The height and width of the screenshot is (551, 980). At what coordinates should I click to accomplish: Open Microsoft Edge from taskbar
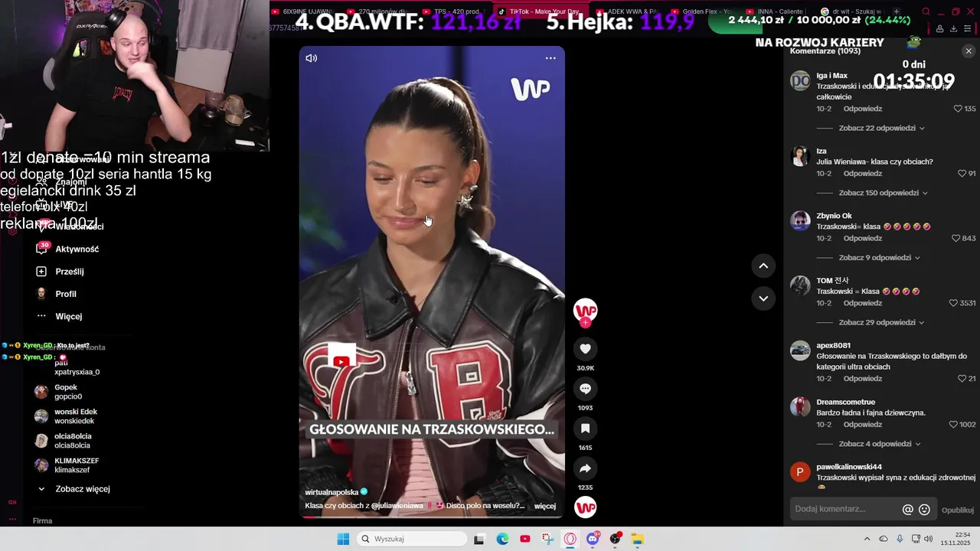pos(502,539)
